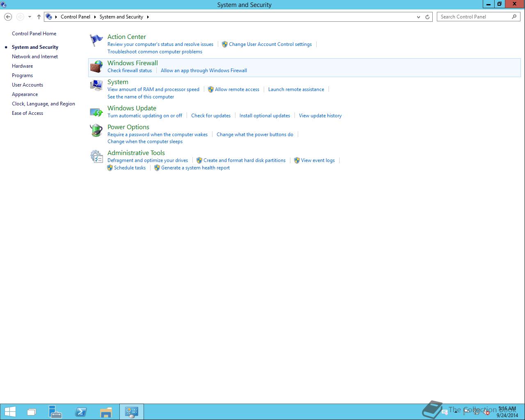Image resolution: width=525 pixels, height=420 pixels.
Task: Click Defragment and optimize your drives
Action: 148,160
